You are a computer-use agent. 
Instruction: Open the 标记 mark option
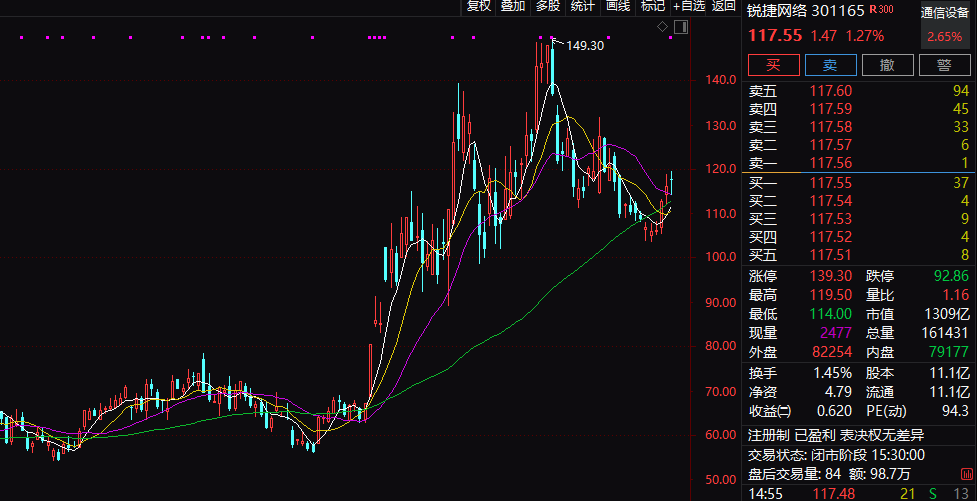point(652,6)
